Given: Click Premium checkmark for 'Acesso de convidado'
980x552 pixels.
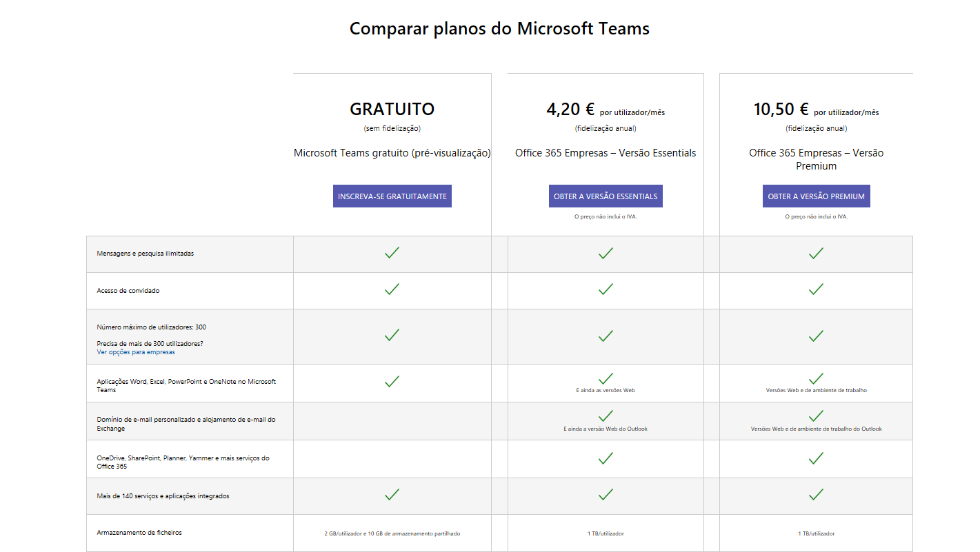Looking at the screenshot, I should point(816,289).
